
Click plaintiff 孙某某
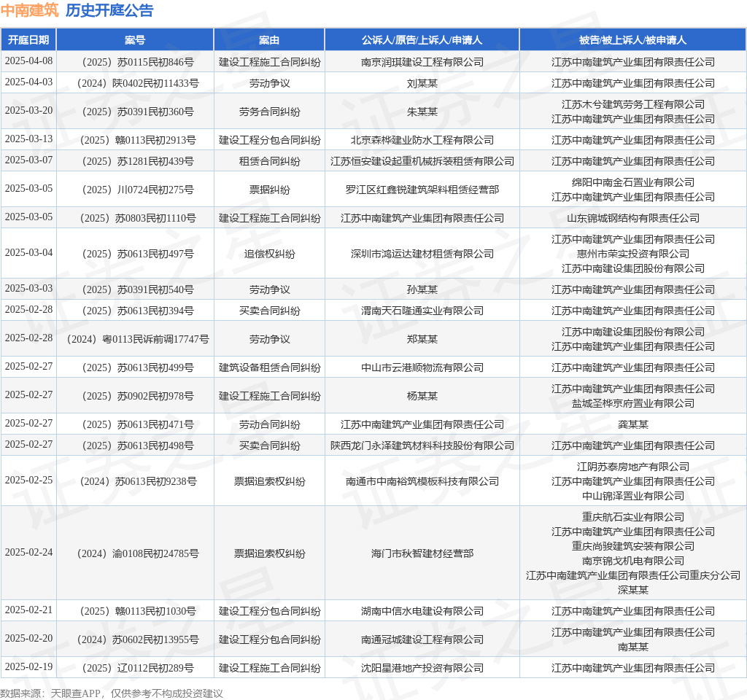click(x=422, y=289)
